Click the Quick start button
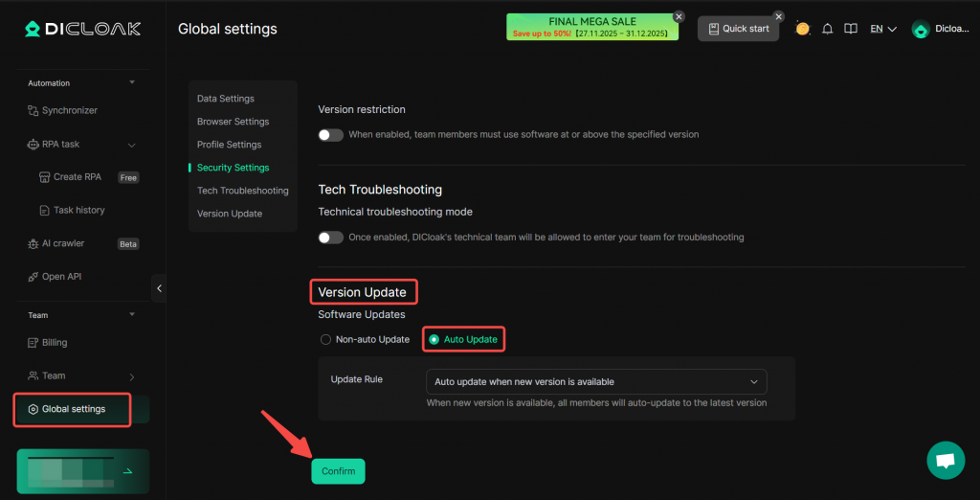 pyautogui.click(x=737, y=29)
